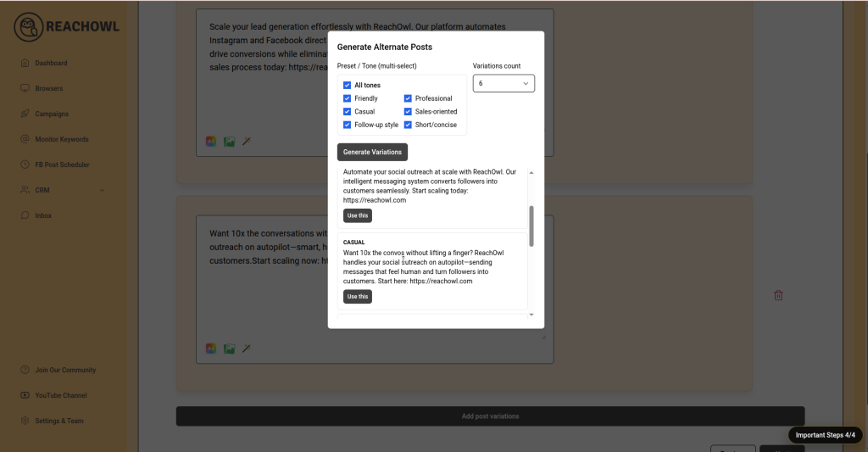The width and height of the screenshot is (868, 452).
Task: Click the image upload icon in second post
Action: pos(229,349)
